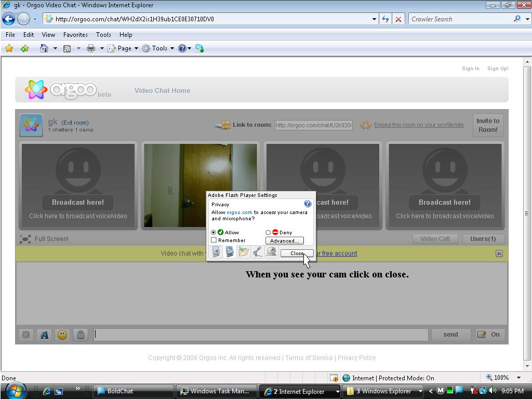This screenshot has width=532, height=399.
Task: Open the search provider dropdown
Action: (x=527, y=19)
